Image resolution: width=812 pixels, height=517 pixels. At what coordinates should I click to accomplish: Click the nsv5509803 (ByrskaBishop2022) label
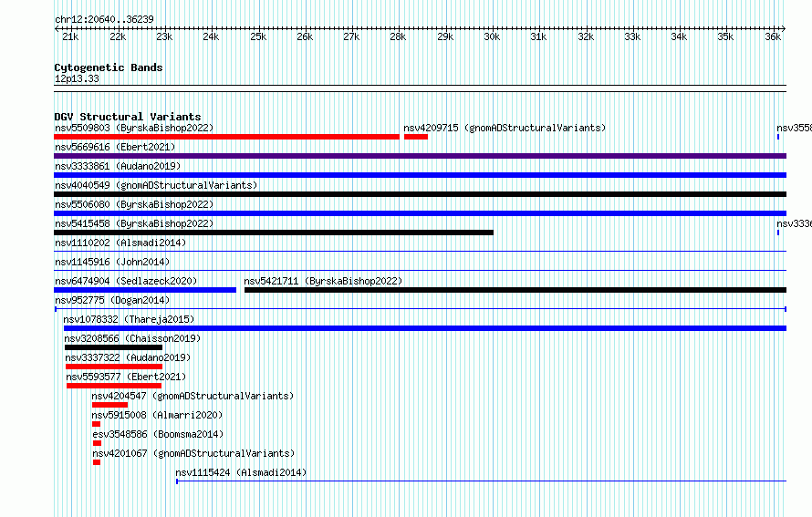coord(134,128)
